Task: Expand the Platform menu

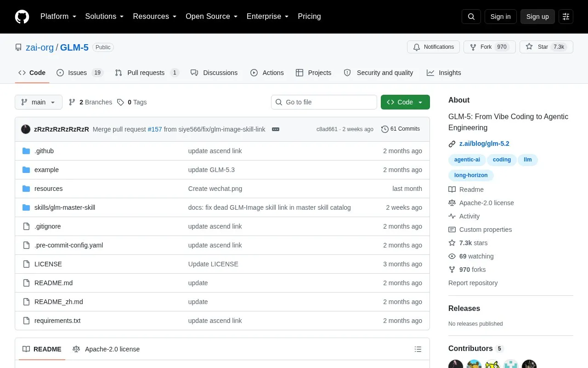Action: (58, 17)
